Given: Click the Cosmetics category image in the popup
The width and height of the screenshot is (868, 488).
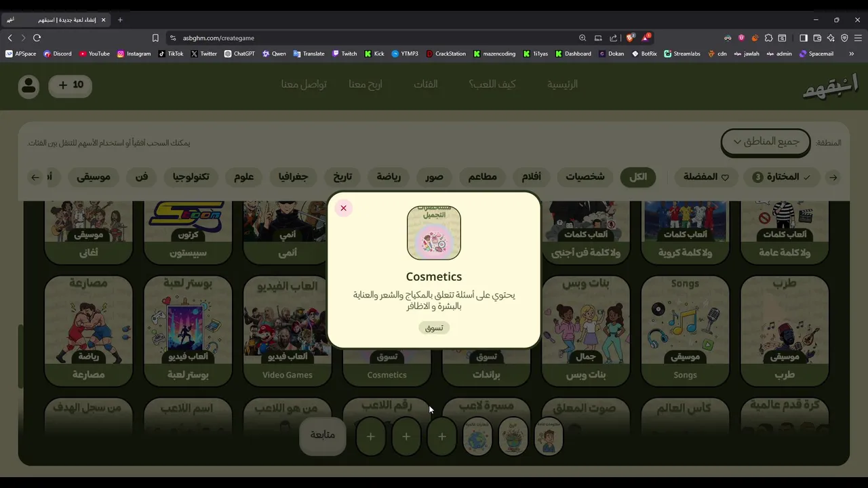Looking at the screenshot, I should (x=434, y=233).
